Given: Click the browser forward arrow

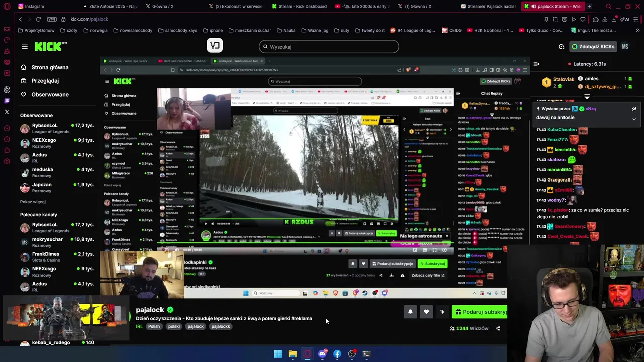Looking at the screenshot, I should 29,19.
